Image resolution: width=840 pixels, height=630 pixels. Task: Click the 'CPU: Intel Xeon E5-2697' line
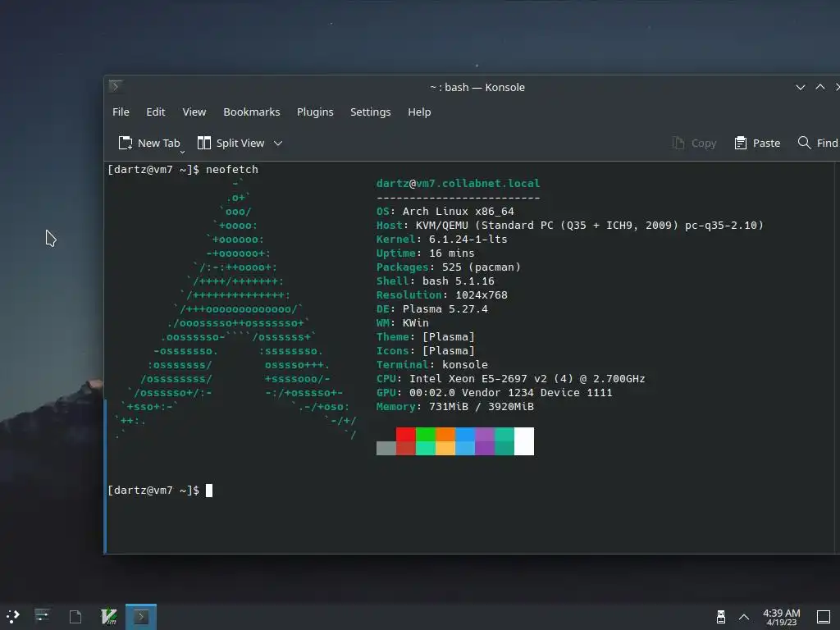coord(510,378)
